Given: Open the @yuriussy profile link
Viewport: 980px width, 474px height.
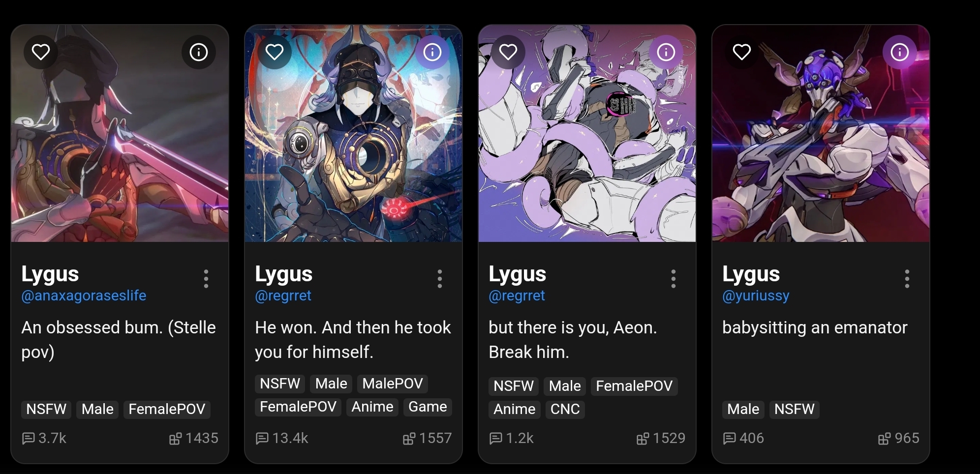Looking at the screenshot, I should (756, 296).
